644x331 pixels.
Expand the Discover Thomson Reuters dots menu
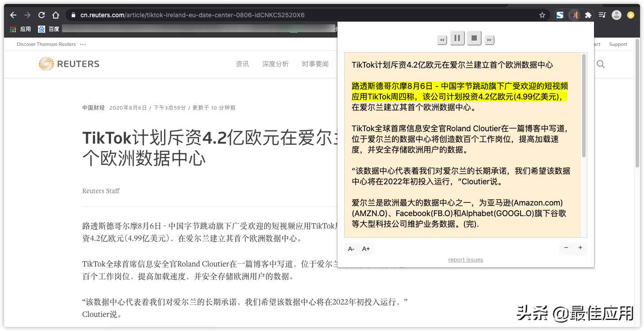[83, 44]
